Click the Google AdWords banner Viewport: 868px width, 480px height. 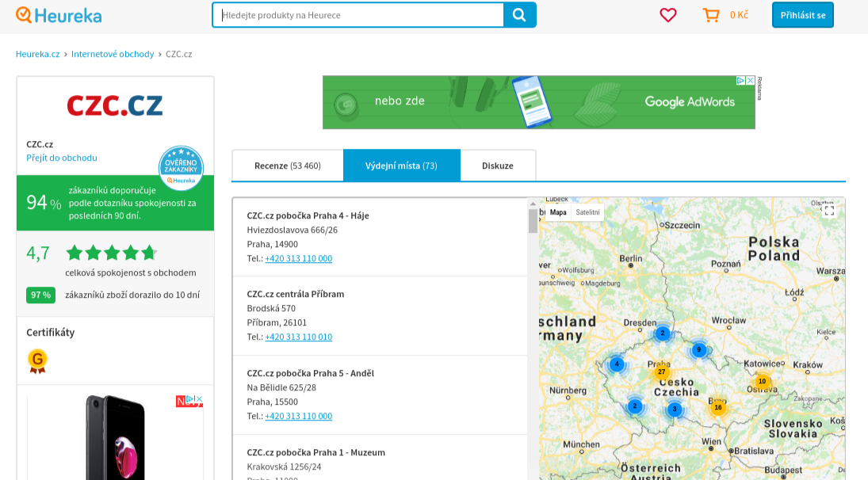tap(538, 102)
